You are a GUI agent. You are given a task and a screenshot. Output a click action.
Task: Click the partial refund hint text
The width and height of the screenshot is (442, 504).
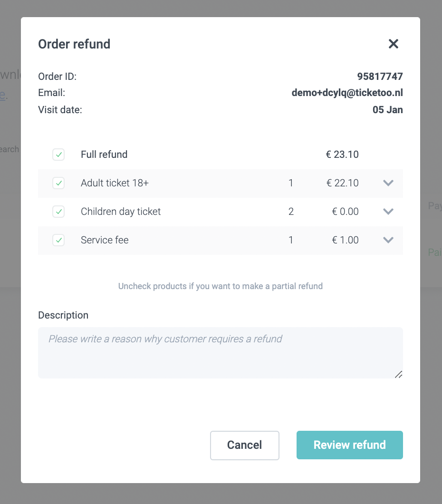[220, 286]
